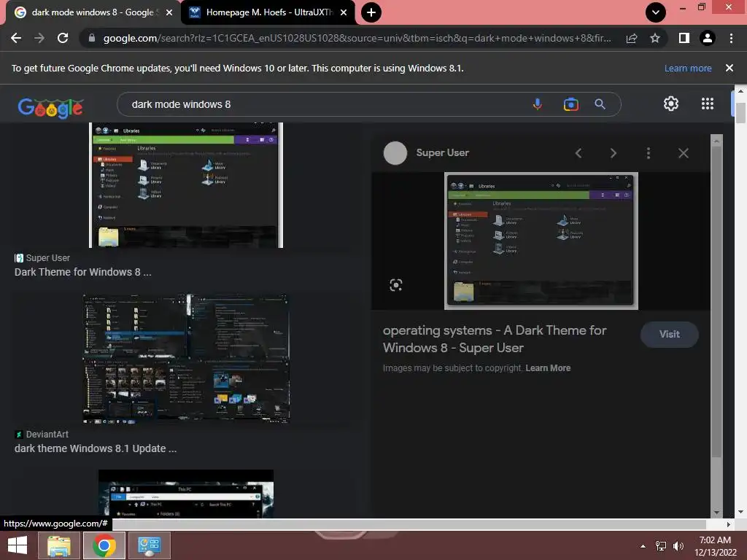Reload the current page
The width and height of the screenshot is (747, 560).
tap(63, 38)
